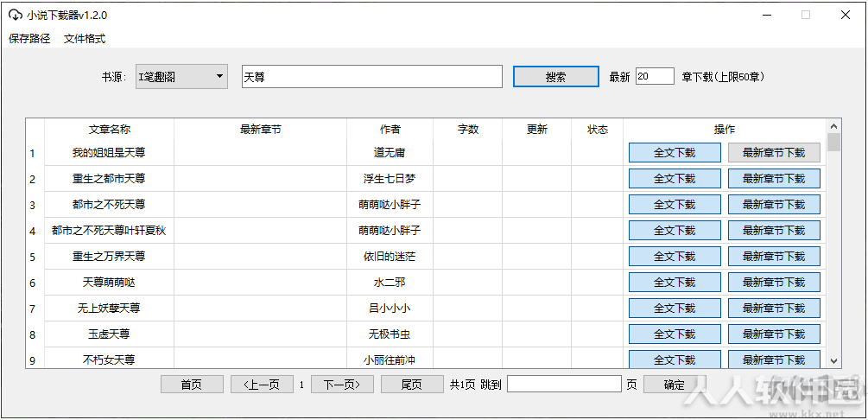Expand the 书源 dropdown showing 笔趣阁
868x420 pixels.
(x=181, y=76)
